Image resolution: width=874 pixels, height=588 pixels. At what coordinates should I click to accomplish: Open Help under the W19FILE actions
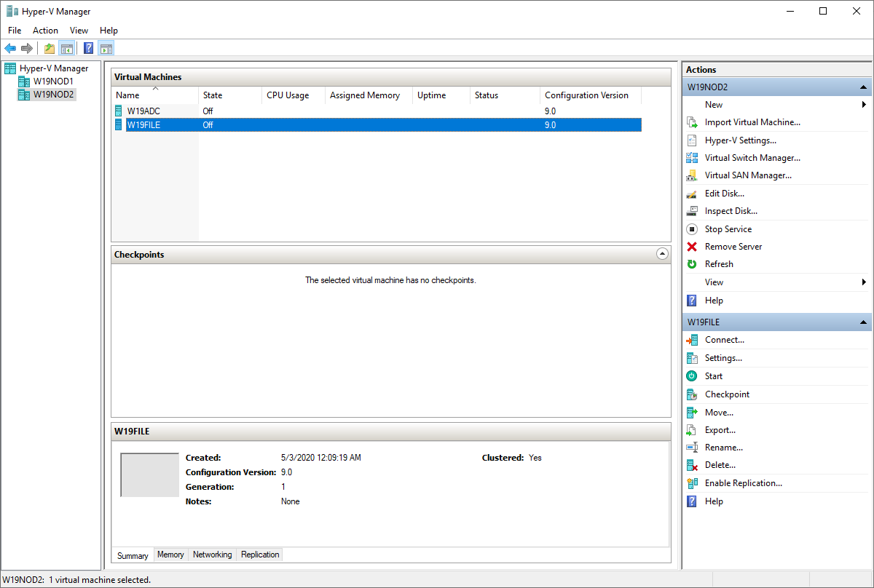pyautogui.click(x=714, y=501)
